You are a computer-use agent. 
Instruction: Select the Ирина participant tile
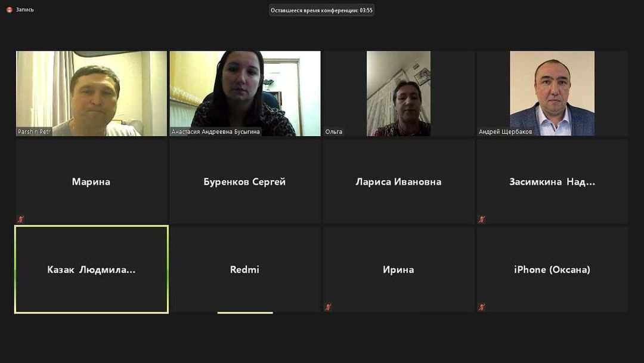click(399, 269)
